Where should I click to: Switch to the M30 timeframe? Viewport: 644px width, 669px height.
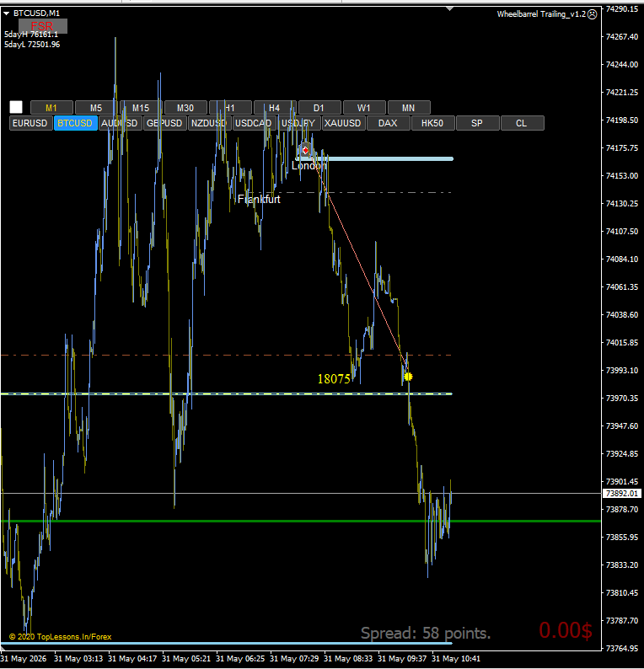(x=185, y=108)
